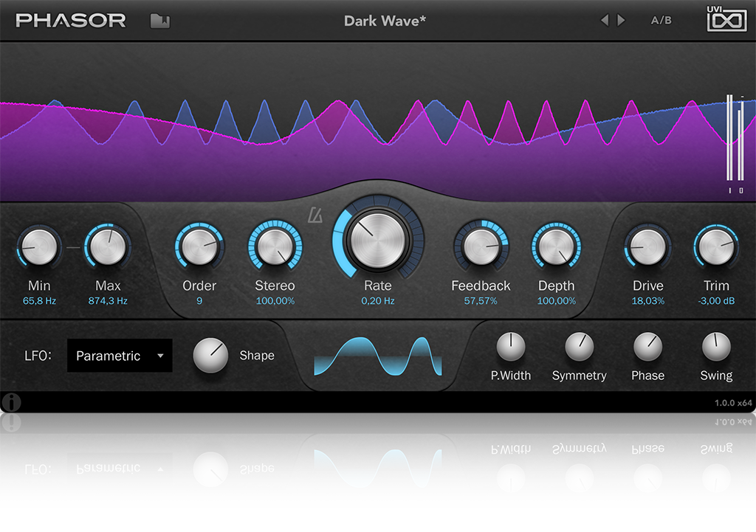Click the Trim value -3,00 dB
Viewport: 756px width, 532px height.
click(716, 301)
